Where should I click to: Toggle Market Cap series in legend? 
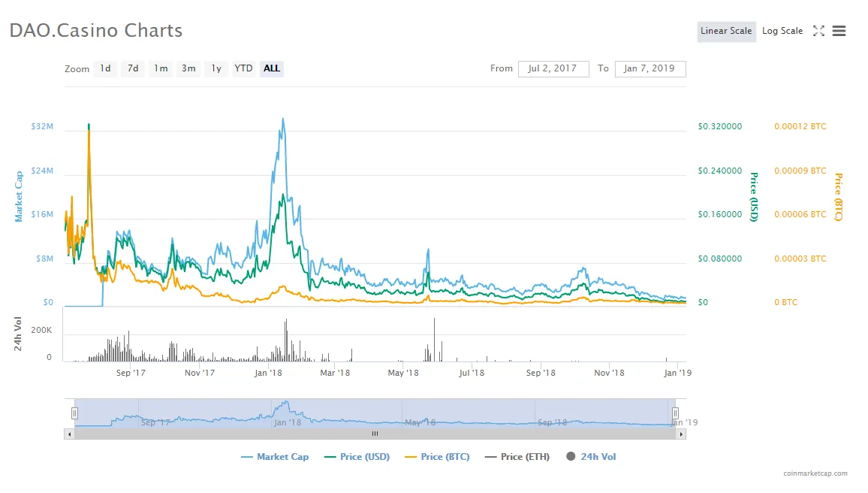(275, 456)
